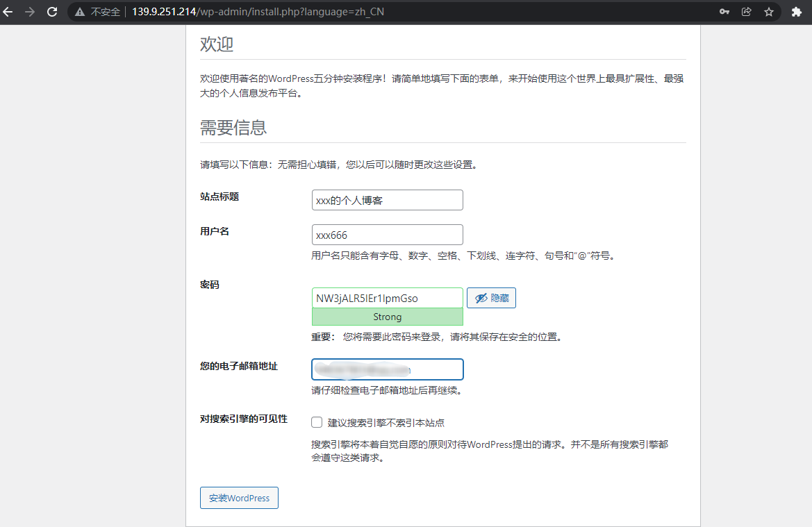Click the username rules hint text

465,256
